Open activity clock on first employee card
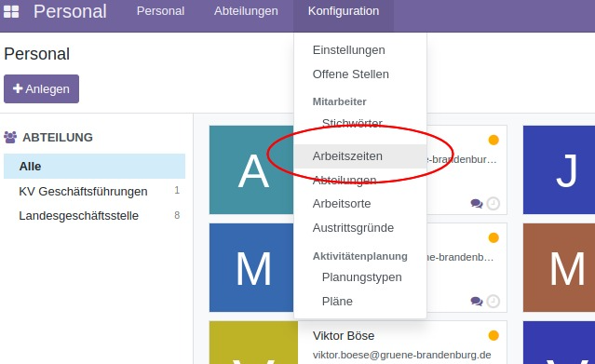The height and width of the screenshot is (364, 595). (493, 204)
